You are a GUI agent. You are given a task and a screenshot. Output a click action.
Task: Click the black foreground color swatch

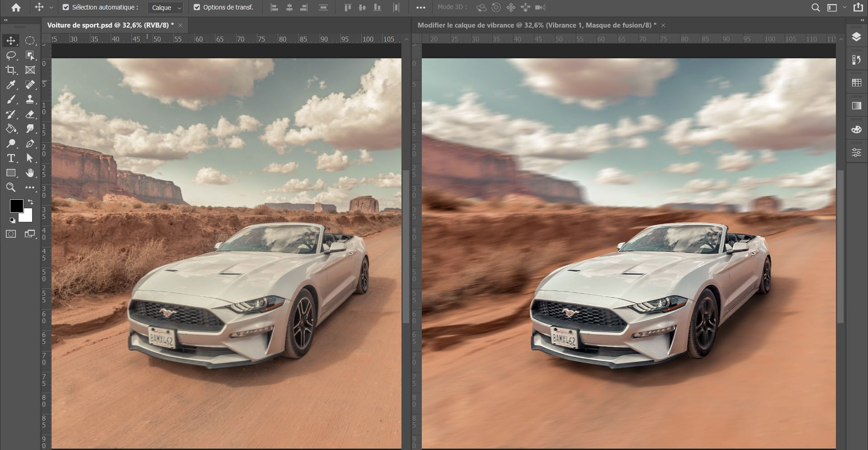(x=16, y=206)
